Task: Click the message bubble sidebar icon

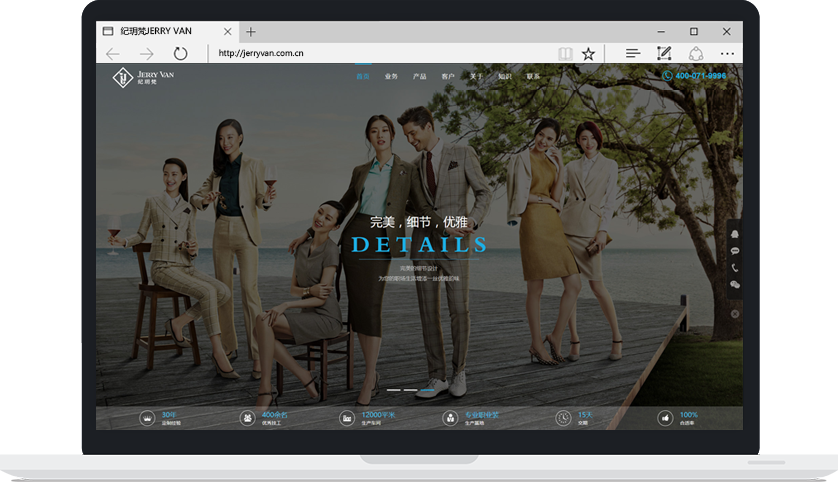Action: [x=735, y=251]
